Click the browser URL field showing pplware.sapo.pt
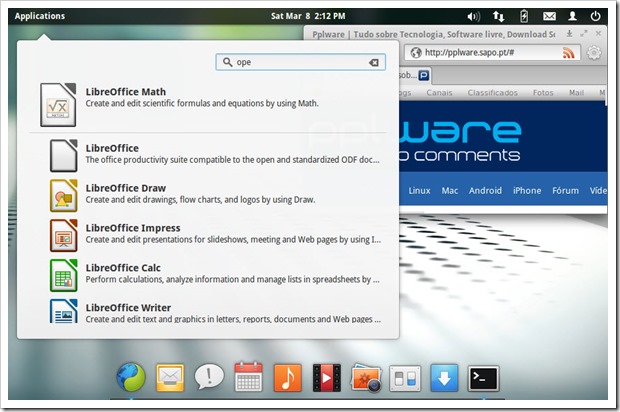The height and width of the screenshot is (412, 620). pos(492,53)
